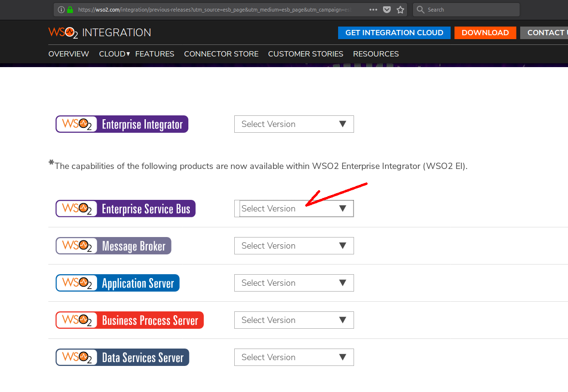Click the Enterprise Integrator product badge
This screenshot has width=568, height=392.
pyautogui.click(x=122, y=124)
